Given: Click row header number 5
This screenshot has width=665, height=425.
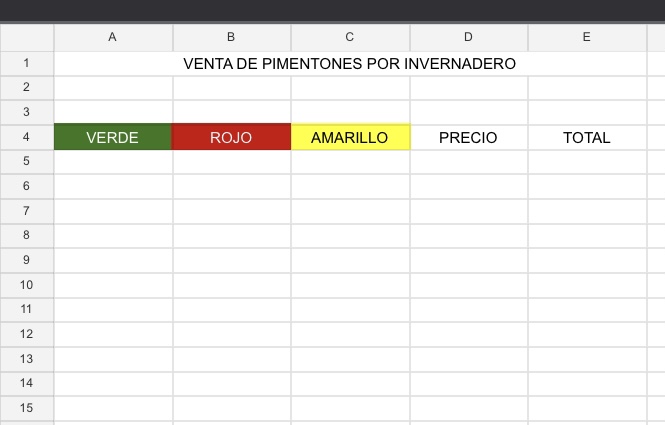Looking at the screenshot, I should tap(27, 161).
